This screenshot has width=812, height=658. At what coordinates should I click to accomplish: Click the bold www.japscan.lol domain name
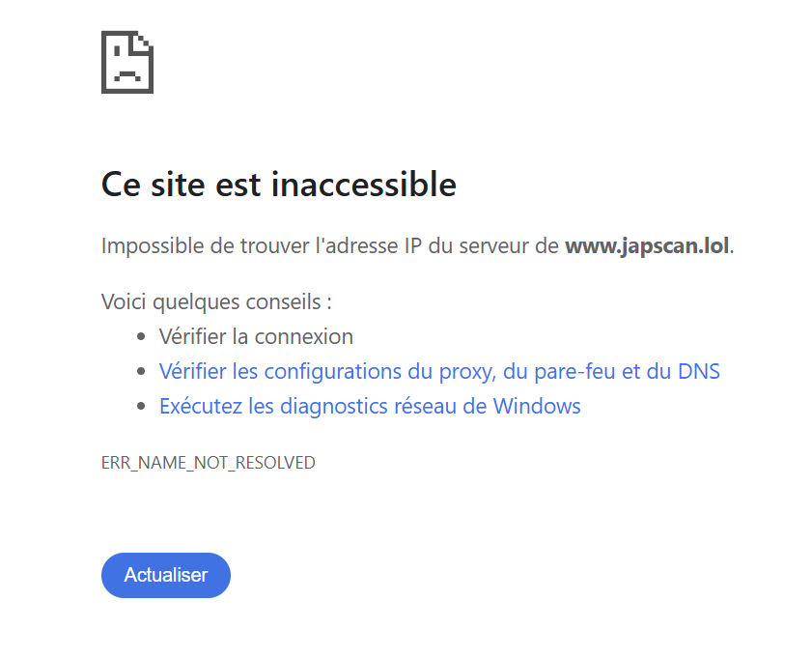tap(647, 246)
